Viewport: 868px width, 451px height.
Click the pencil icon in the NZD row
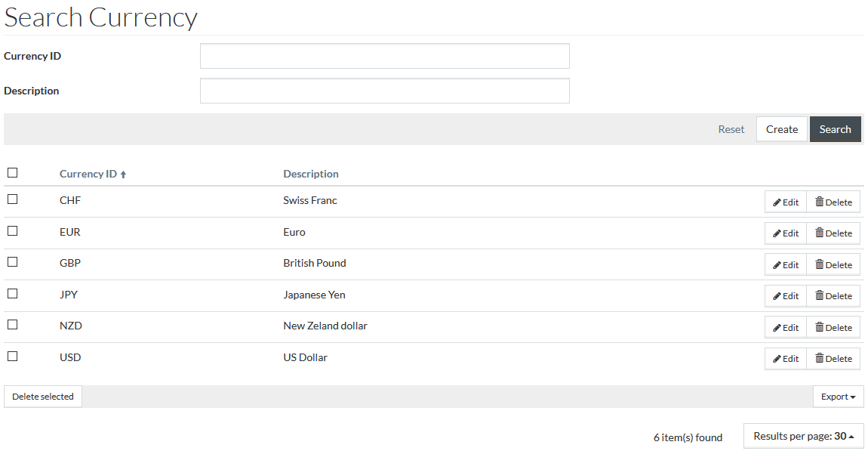[777, 328]
